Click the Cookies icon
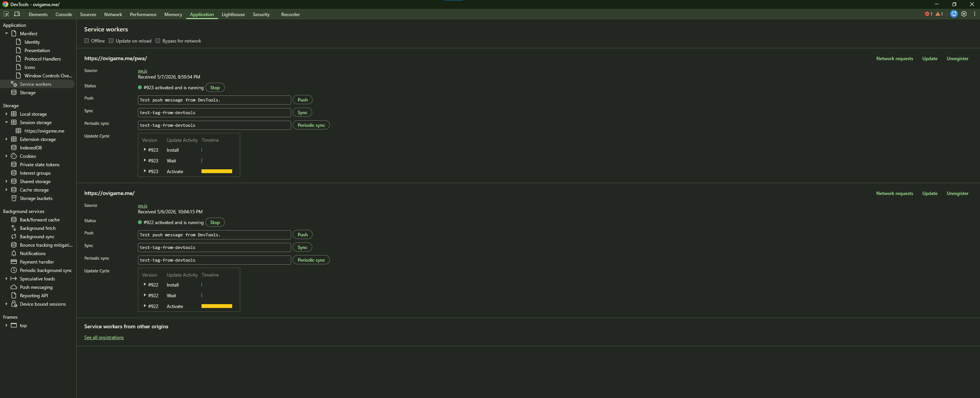The width and height of the screenshot is (980, 398). pos(14,156)
